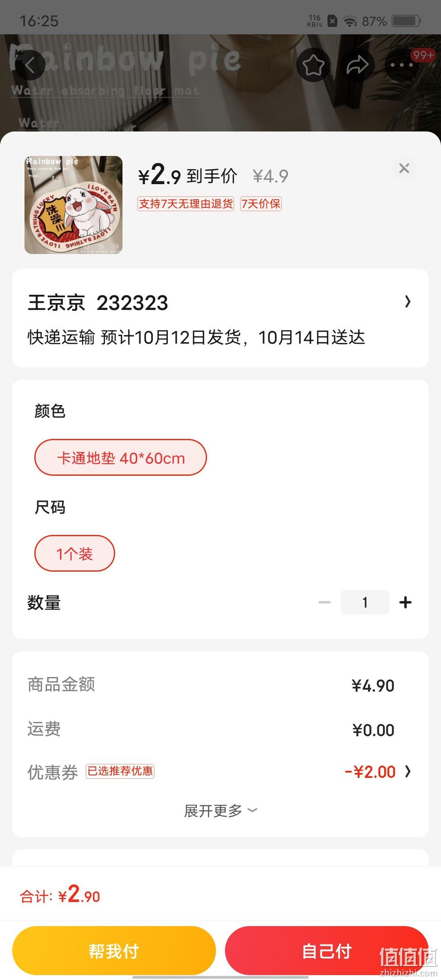The height and width of the screenshot is (980, 441).
Task: Tap the 99+ notification badge
Action: click(423, 55)
